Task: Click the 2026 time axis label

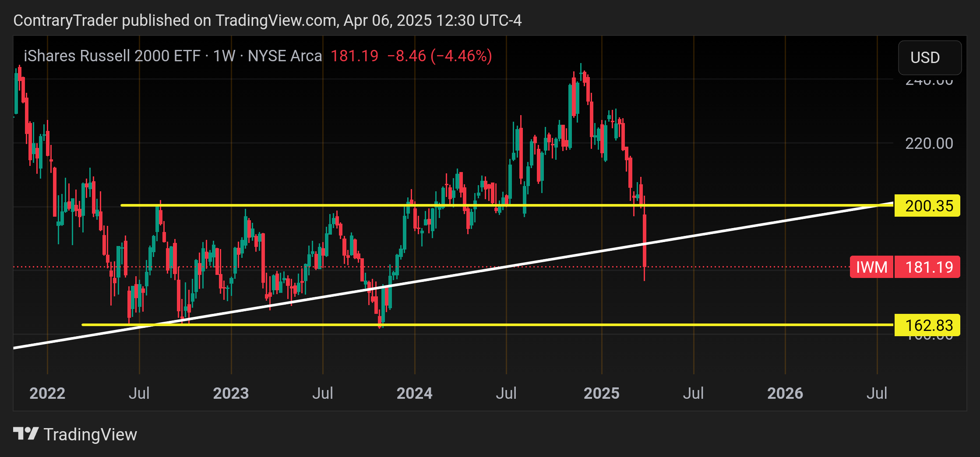Action: click(x=785, y=393)
